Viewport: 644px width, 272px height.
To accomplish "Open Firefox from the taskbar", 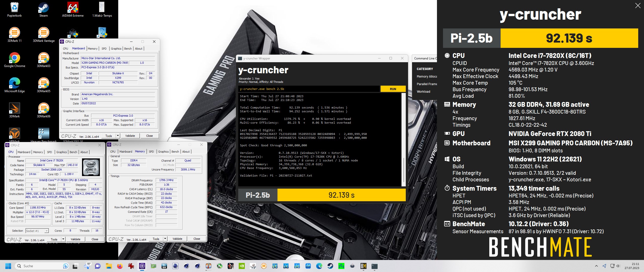I will pyautogui.click(x=120, y=266).
